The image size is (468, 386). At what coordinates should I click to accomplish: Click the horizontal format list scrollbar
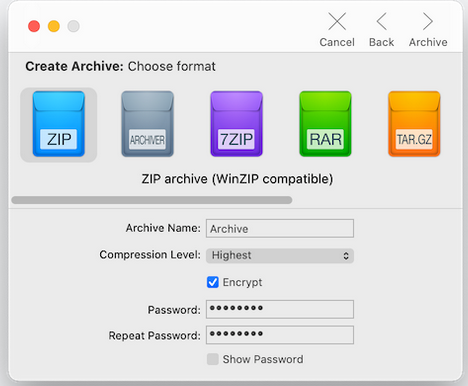pos(152,200)
